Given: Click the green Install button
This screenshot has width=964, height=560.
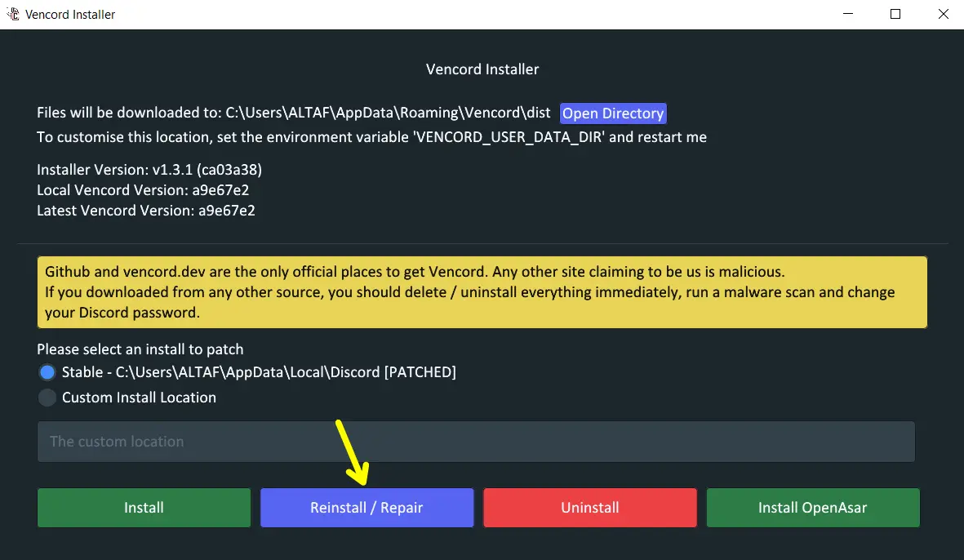Looking at the screenshot, I should [144, 508].
